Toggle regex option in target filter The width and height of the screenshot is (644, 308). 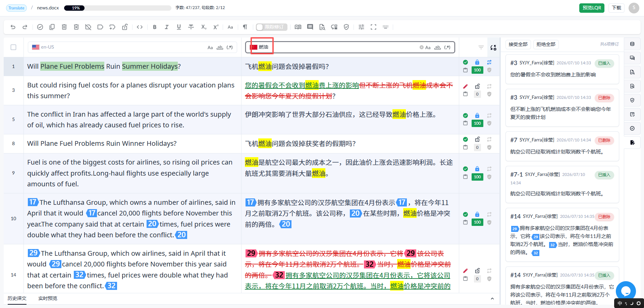pos(447,48)
